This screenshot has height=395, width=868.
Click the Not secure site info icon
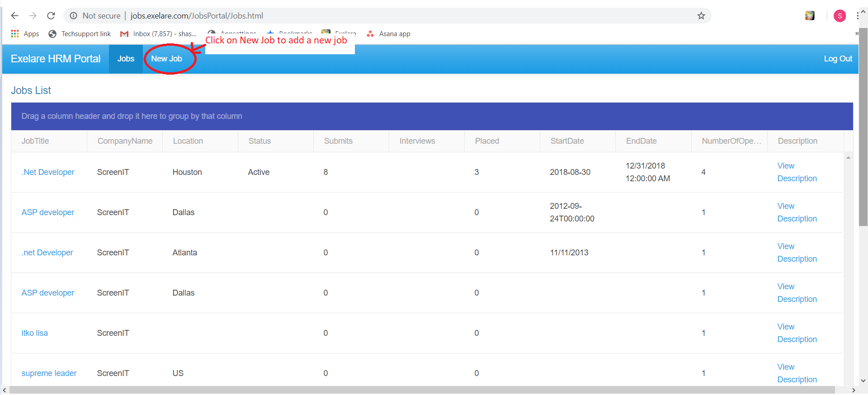[73, 16]
